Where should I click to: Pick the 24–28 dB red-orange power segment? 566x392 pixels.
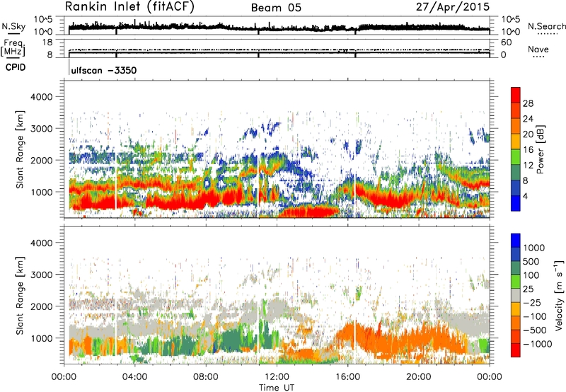pyautogui.click(x=516, y=111)
